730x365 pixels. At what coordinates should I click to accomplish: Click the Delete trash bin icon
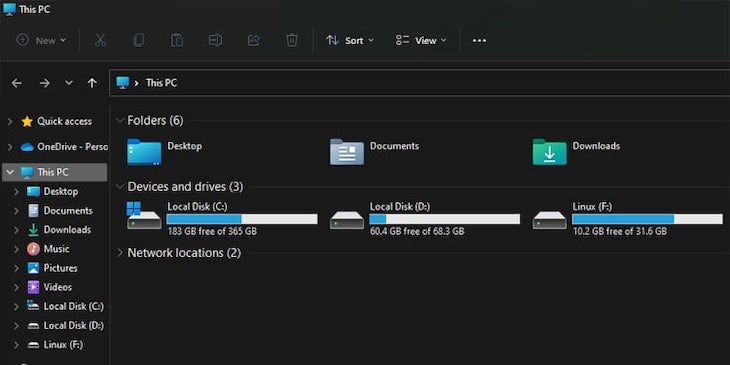291,41
